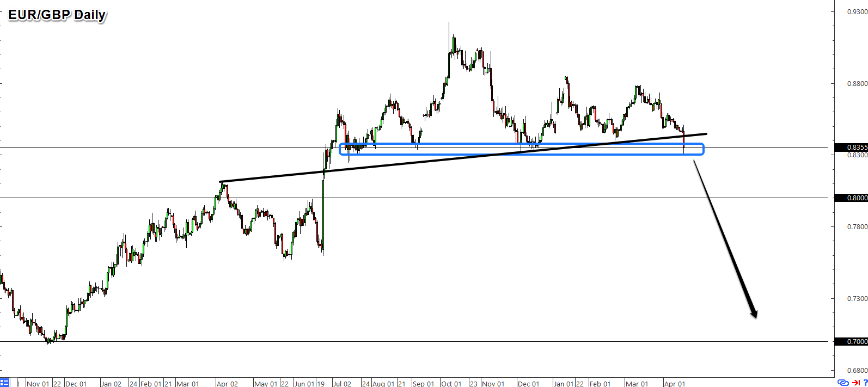Click the Apr 01 date label
Viewport: 868px width, 387px height.
click(674, 384)
